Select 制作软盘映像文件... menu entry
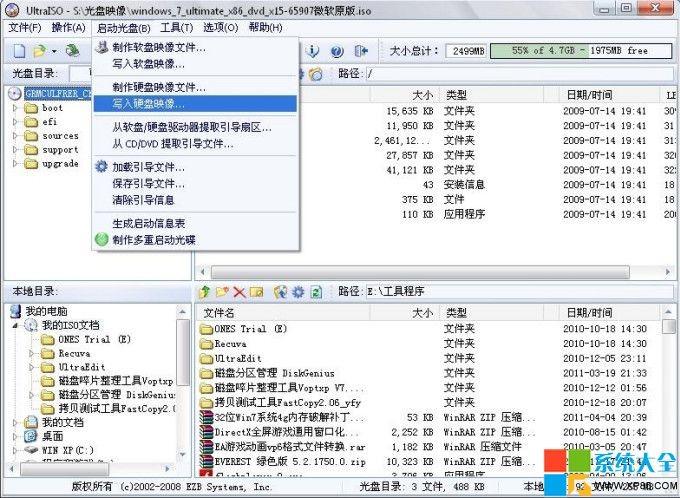Screen dimensions: 680x498 [x=196, y=47]
